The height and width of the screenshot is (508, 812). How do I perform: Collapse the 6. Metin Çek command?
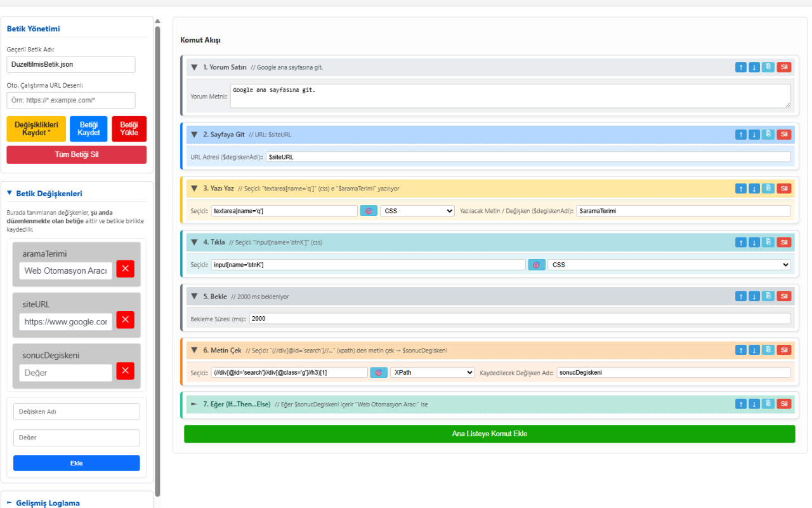pyautogui.click(x=195, y=351)
